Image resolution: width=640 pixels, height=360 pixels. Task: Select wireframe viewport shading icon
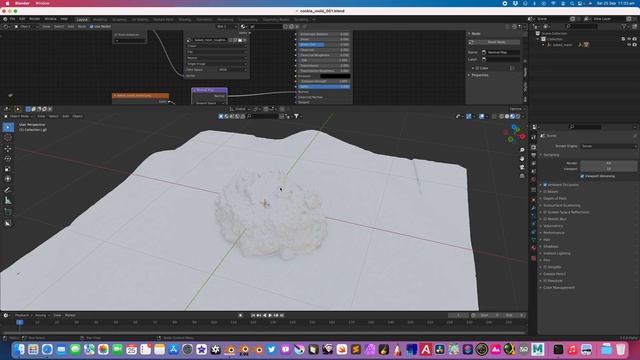[x=502, y=116]
